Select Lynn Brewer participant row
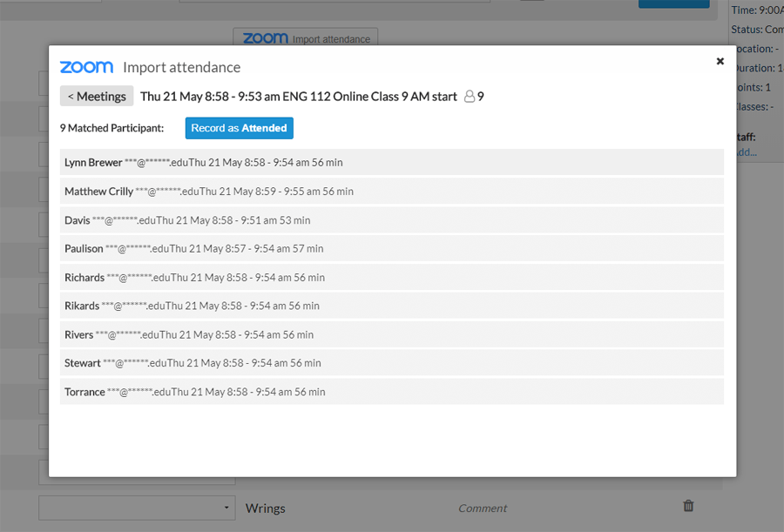Viewport: 784px width, 532px height. [391, 162]
